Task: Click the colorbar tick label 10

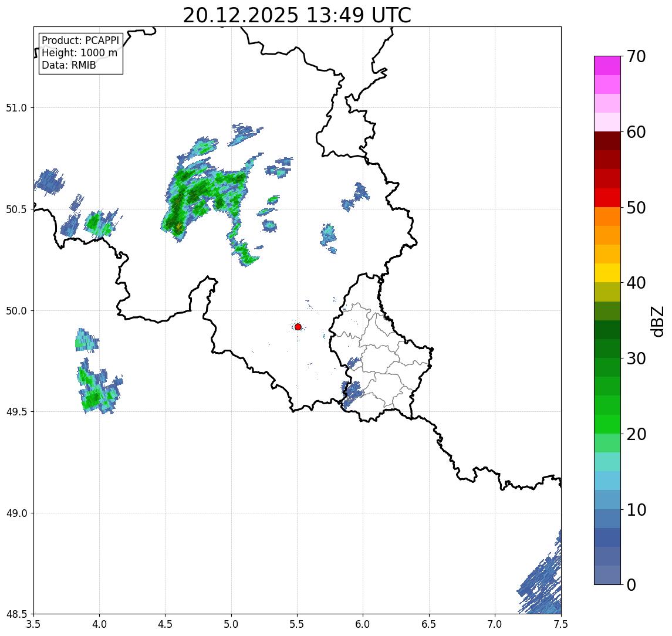Action: tap(636, 510)
